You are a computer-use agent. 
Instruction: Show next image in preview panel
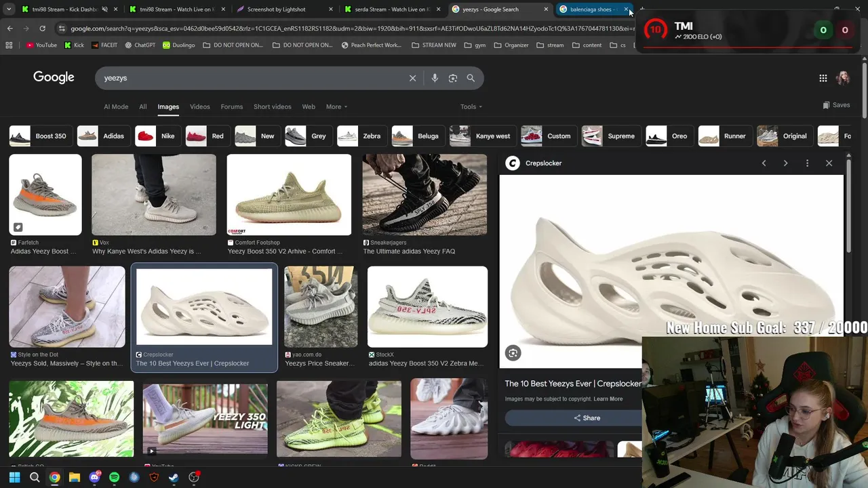785,163
